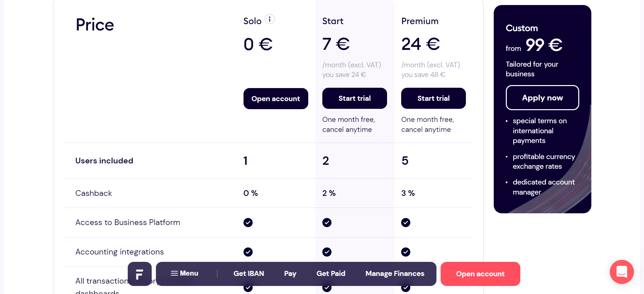Start trial for the Premium plan

[x=433, y=98]
